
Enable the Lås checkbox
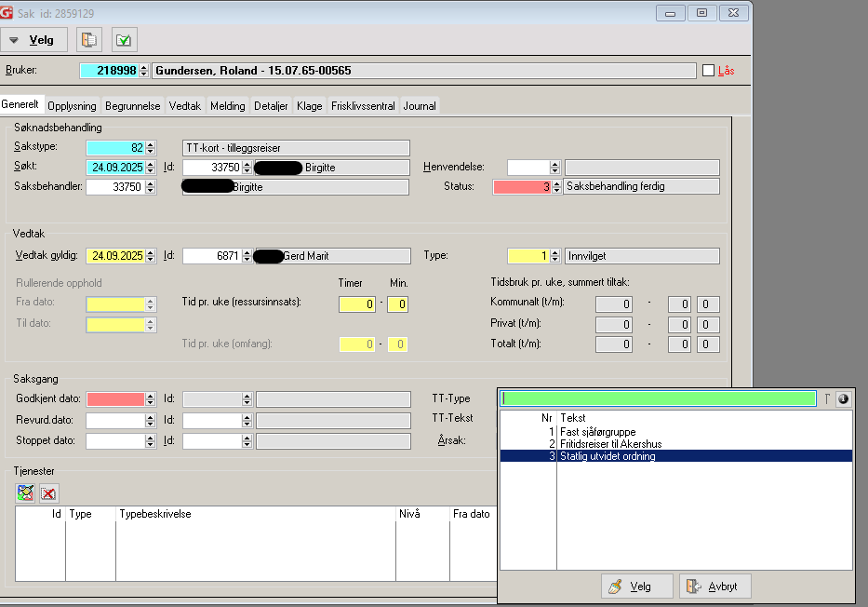click(708, 71)
